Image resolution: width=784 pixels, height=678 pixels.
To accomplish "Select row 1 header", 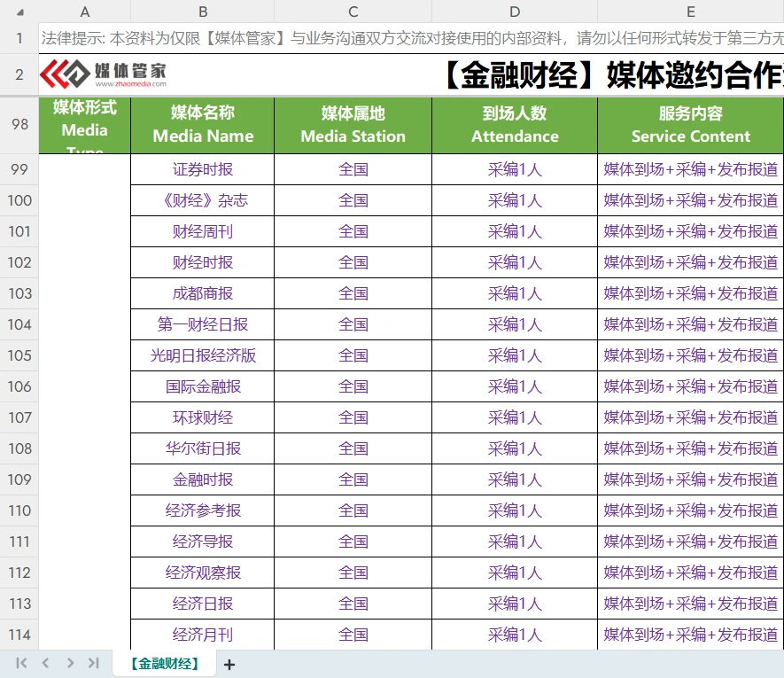I will coord(19,38).
